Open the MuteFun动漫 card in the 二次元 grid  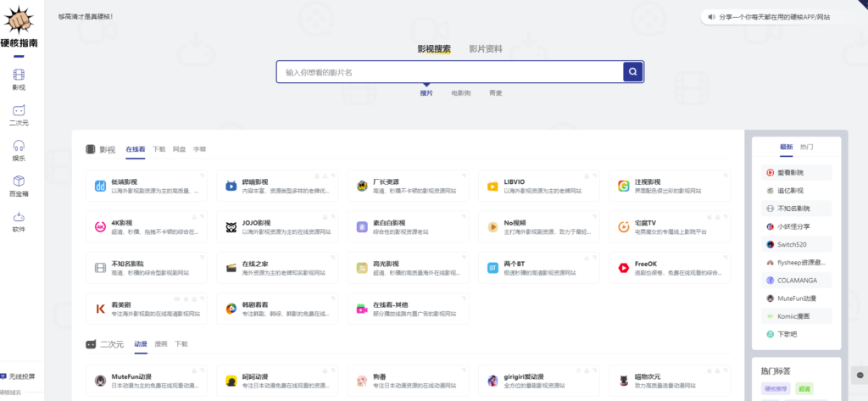[x=147, y=381]
